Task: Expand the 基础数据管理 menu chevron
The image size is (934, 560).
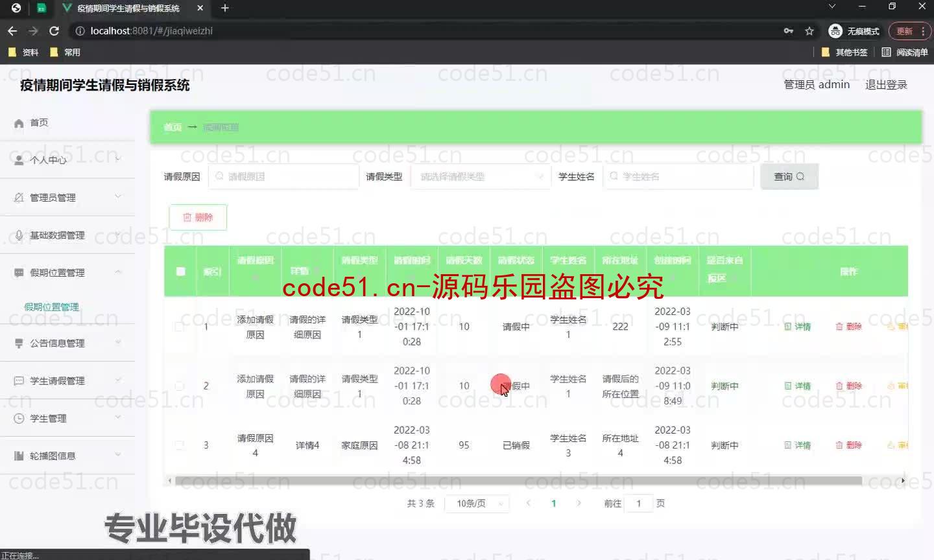Action: click(118, 234)
